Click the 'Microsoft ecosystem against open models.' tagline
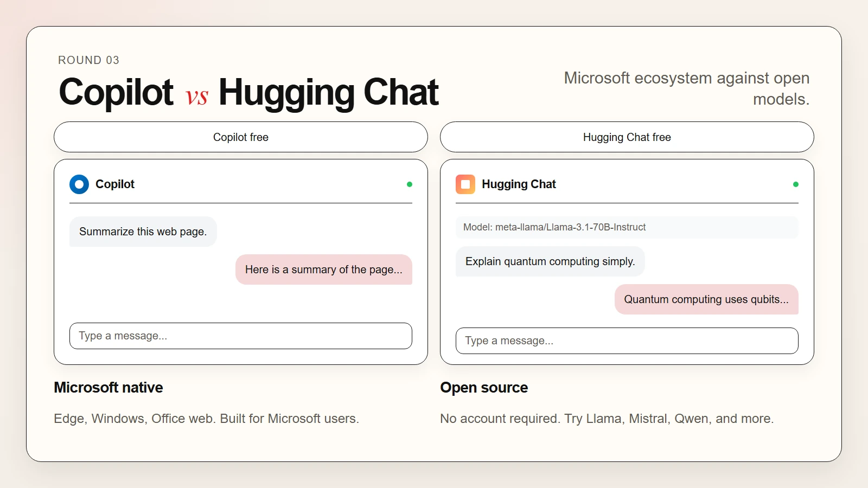Screen dimensions: 868x488 click(x=687, y=88)
